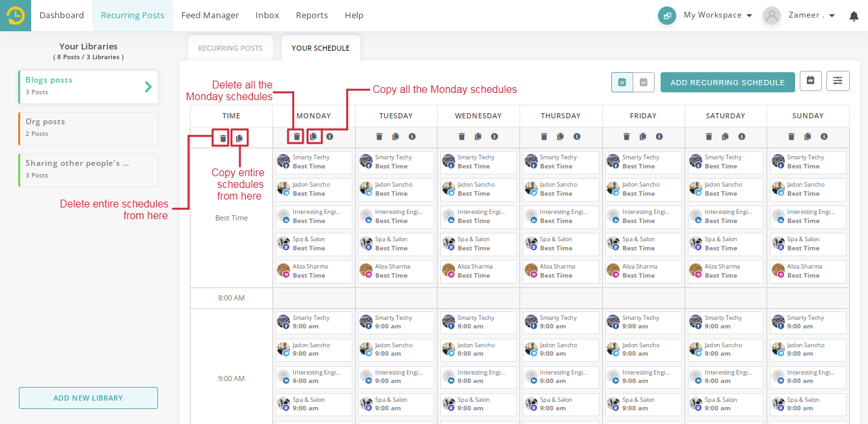Open Monday Best Time Smarty Techy post

click(x=314, y=162)
